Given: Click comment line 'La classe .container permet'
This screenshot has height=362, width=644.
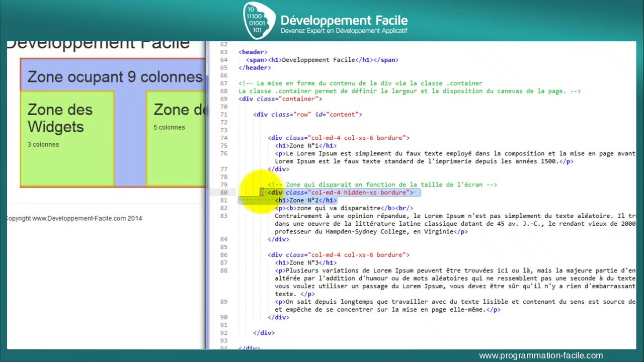Looking at the screenshot, I should click(x=410, y=91).
